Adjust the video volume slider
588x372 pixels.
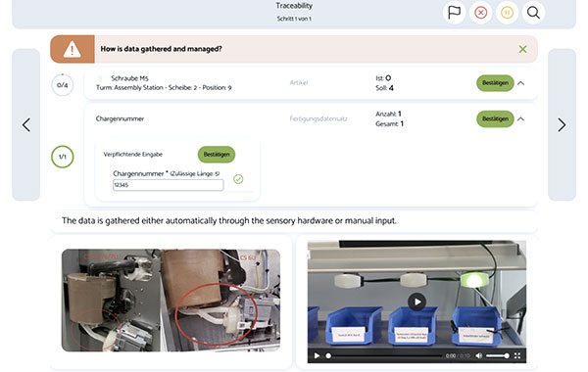(x=497, y=355)
